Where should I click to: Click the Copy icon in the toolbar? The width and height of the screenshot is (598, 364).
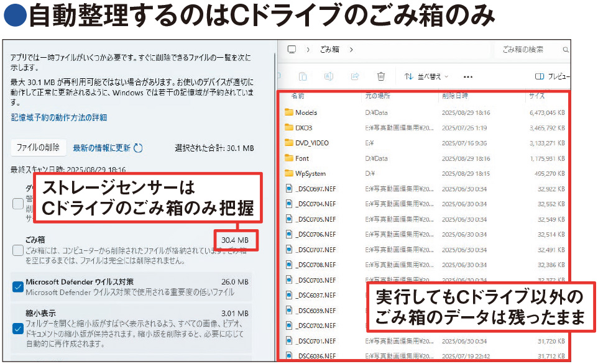[303, 76]
